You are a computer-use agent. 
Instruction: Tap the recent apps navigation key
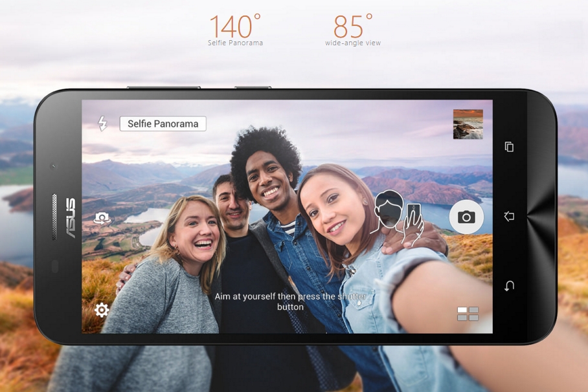[509, 147]
